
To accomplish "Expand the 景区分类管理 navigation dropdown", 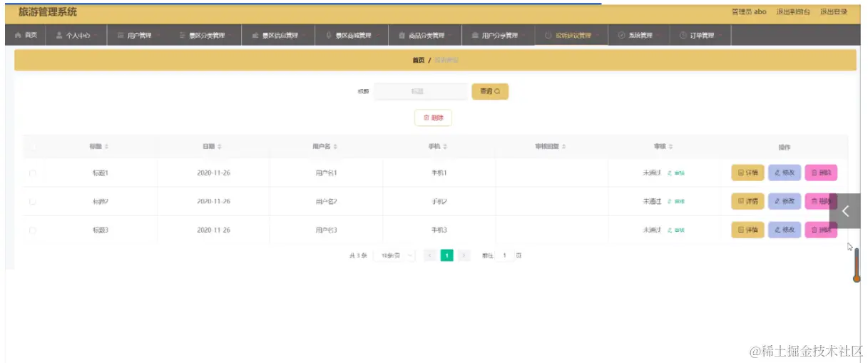I will 205,36.
